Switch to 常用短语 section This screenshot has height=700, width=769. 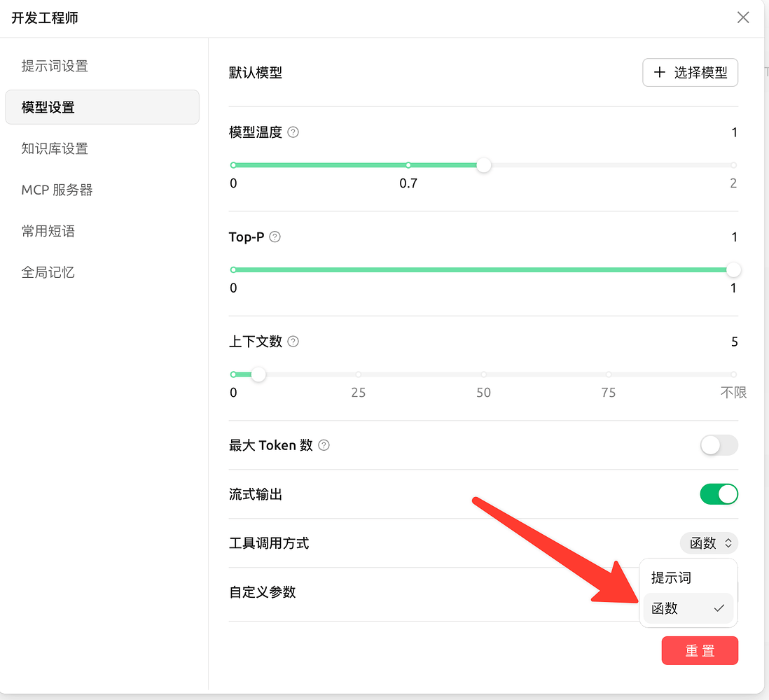tap(102, 231)
